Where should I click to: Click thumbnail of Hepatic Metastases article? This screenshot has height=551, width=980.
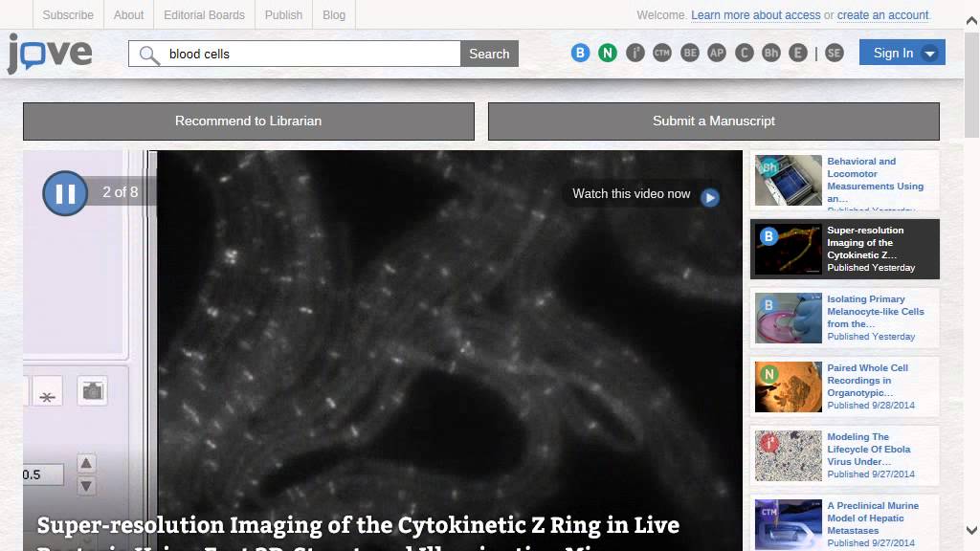coord(789,524)
